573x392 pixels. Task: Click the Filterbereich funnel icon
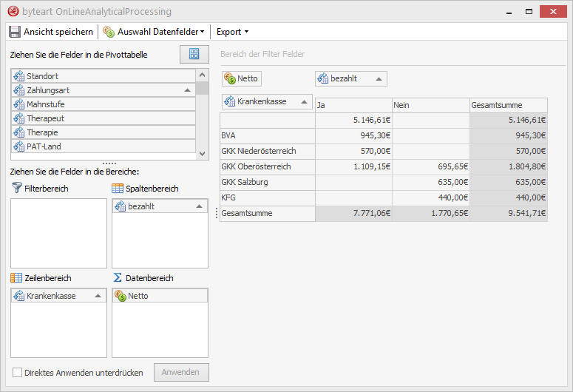(x=17, y=189)
